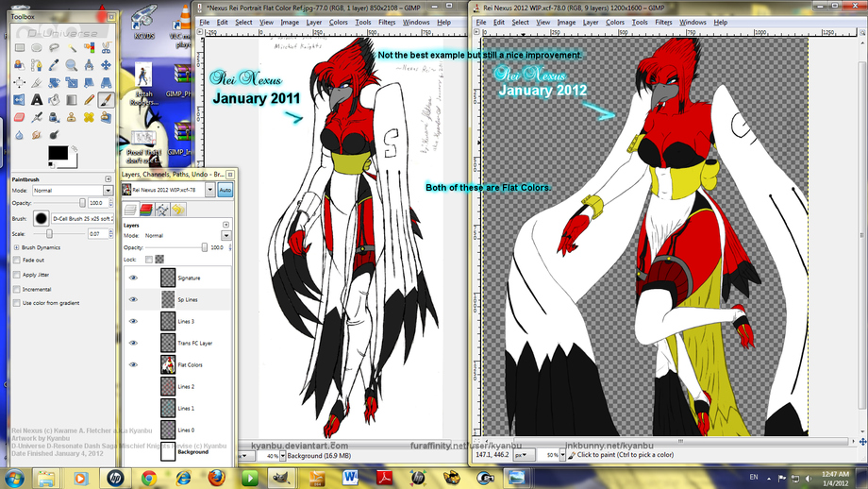Enable the Fade out checkbox
The image size is (868, 489).
(16, 260)
